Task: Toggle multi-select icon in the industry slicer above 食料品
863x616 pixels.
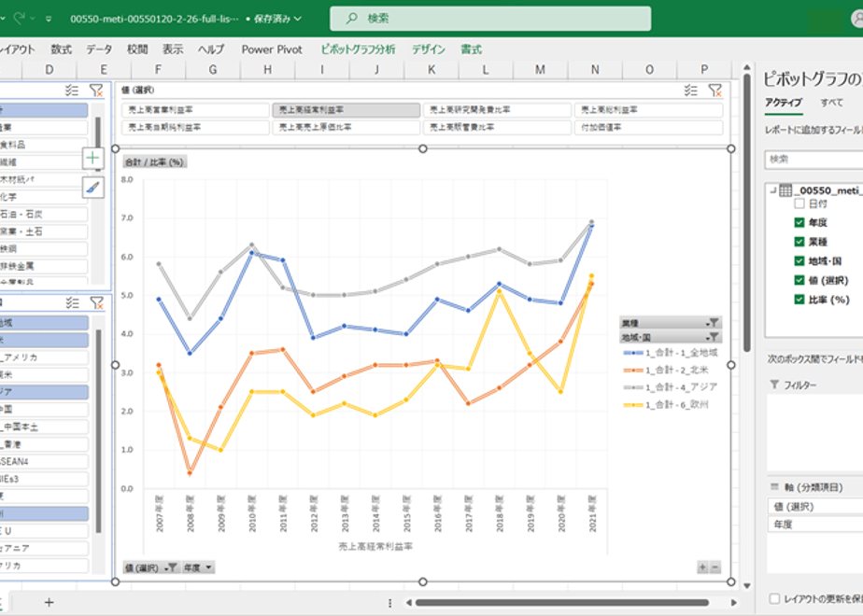Action: pyautogui.click(x=72, y=91)
